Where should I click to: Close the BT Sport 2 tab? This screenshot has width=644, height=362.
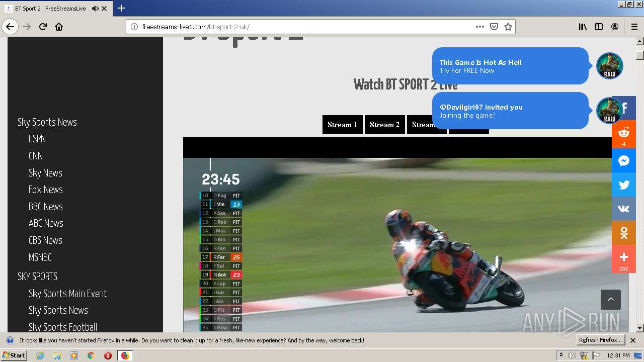tap(104, 9)
